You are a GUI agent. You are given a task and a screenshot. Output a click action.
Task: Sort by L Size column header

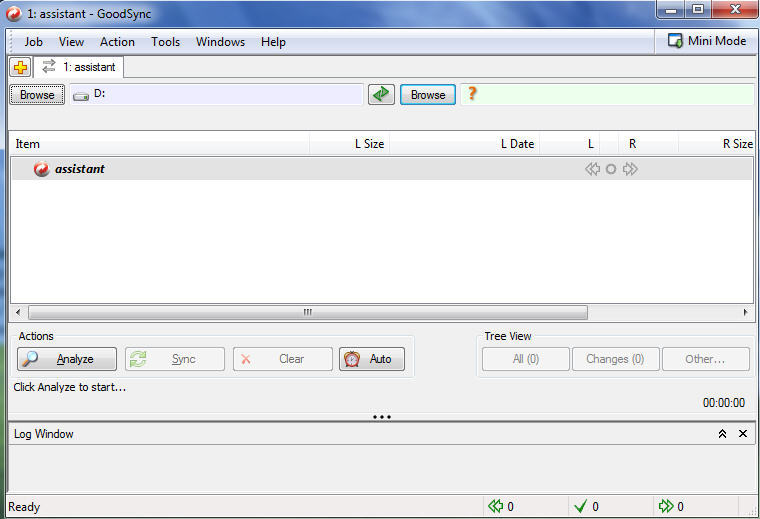tap(349, 144)
